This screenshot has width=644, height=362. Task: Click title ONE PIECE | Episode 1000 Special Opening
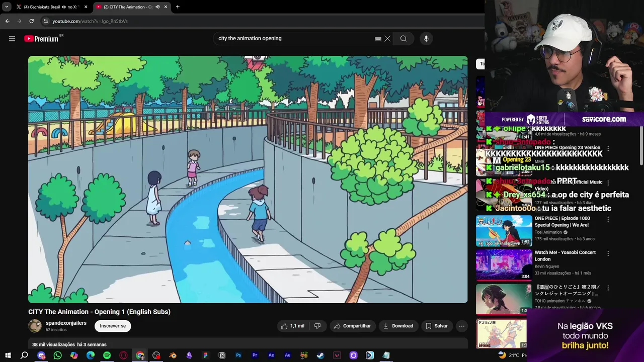point(562,222)
